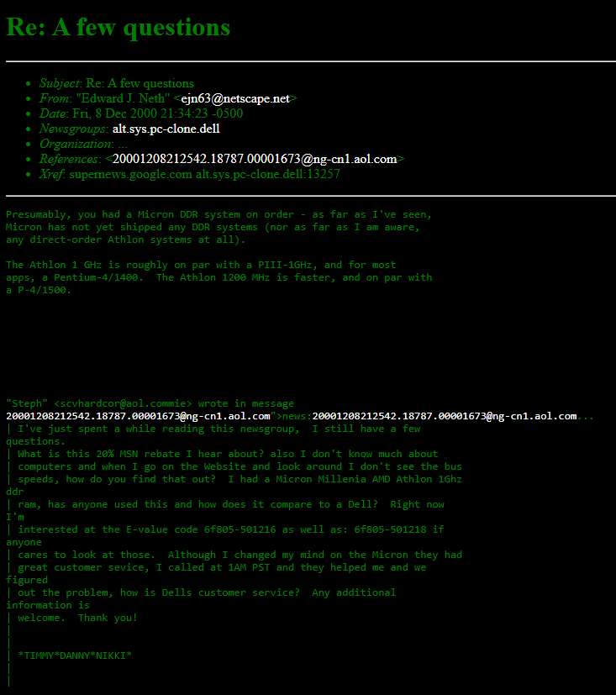This screenshot has width=616, height=695.
Task: Click the line "any direct-order Athlon systems at all)."
Action: click(x=125, y=240)
